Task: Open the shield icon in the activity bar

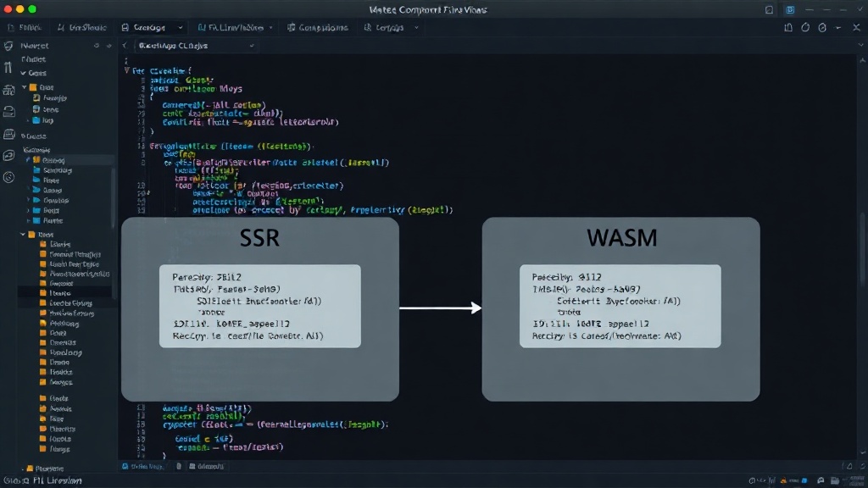Action: 8,47
